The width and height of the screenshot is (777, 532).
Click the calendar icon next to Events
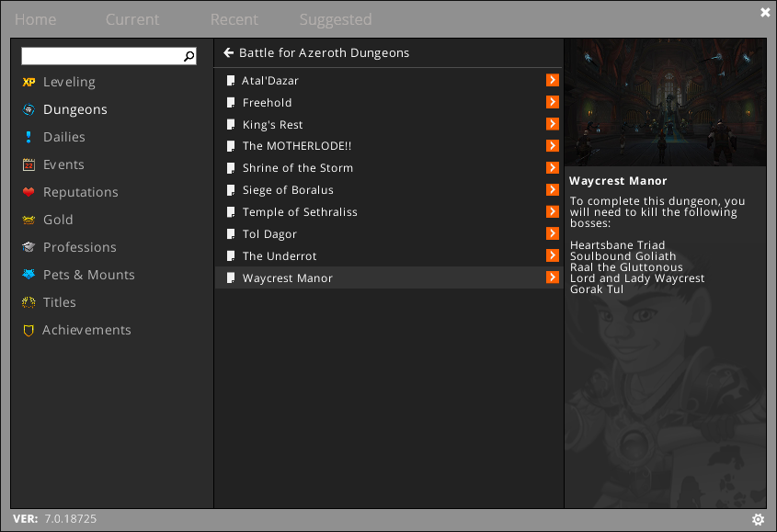(29, 164)
